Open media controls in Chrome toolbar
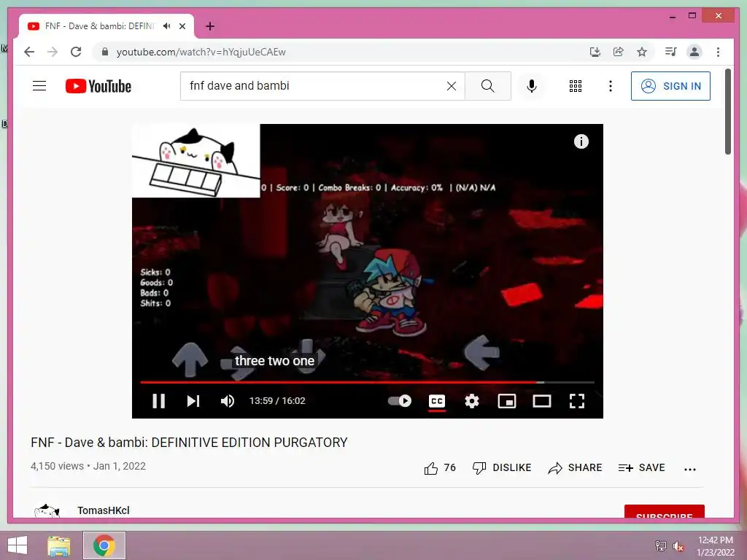 [x=671, y=52]
